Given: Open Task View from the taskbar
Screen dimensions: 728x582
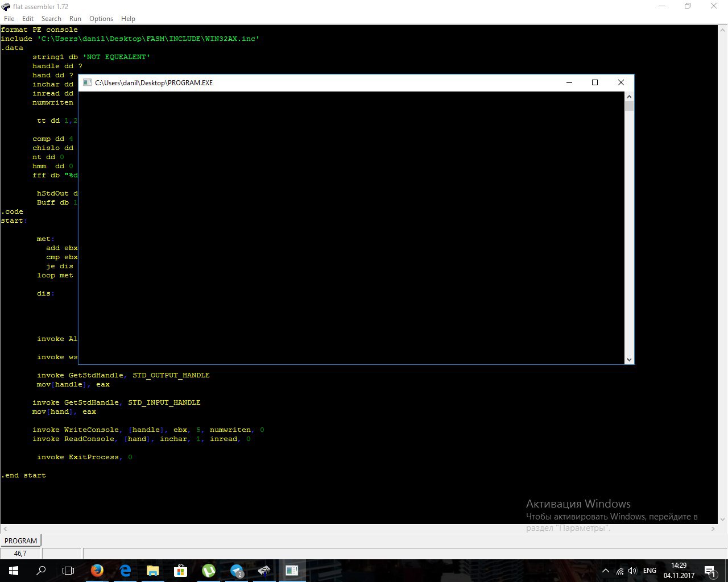Looking at the screenshot, I should 68,571.
